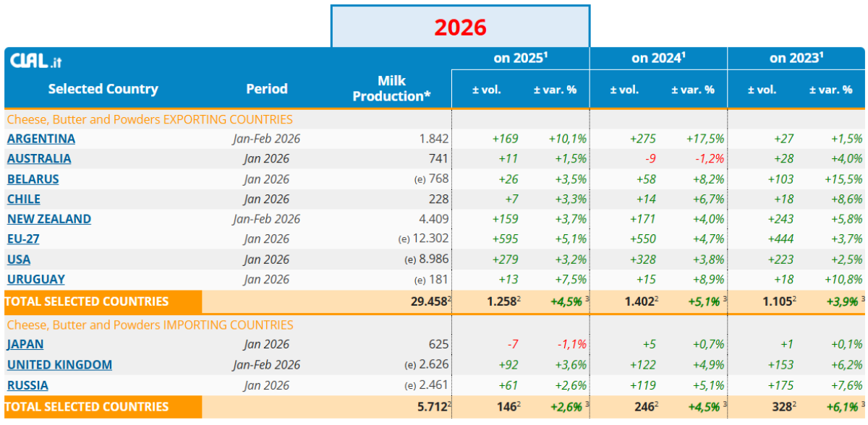Image resolution: width=868 pixels, height=425 pixels.
Task: Open the AUSTRALIA country link
Action: tap(39, 159)
